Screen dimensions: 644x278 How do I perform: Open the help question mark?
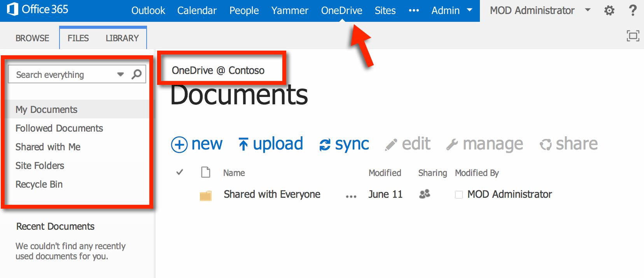[x=633, y=10]
